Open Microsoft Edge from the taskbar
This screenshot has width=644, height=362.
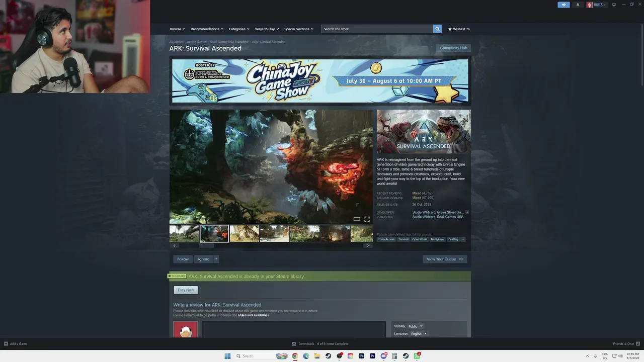click(306, 356)
